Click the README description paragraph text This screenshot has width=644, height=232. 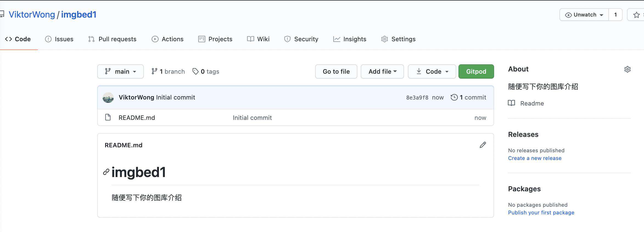point(147,198)
